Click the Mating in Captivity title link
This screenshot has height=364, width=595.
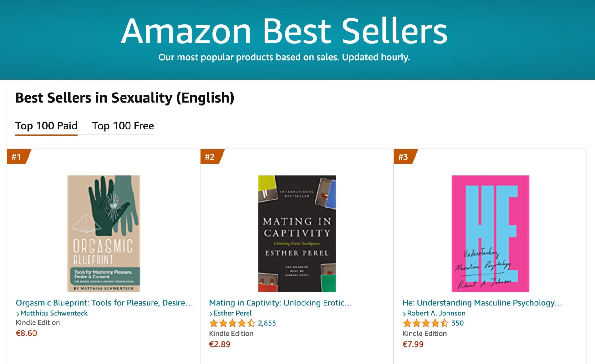[280, 303]
